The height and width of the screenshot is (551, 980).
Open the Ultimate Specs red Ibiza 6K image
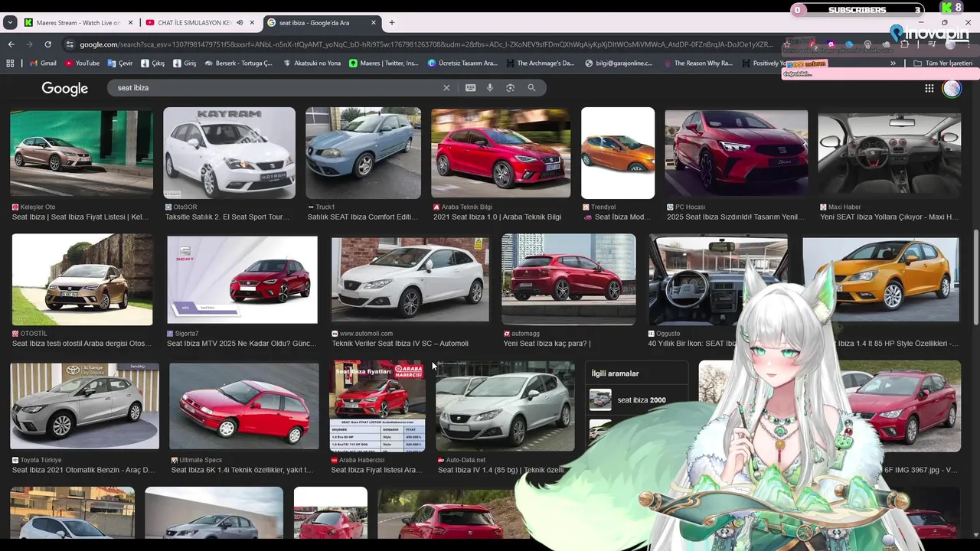(243, 406)
